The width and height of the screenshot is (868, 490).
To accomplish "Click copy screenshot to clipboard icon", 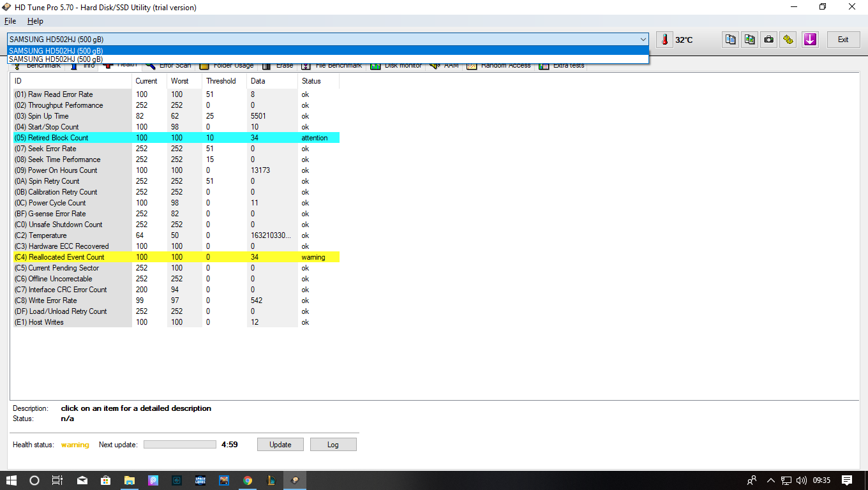I will (x=750, y=40).
